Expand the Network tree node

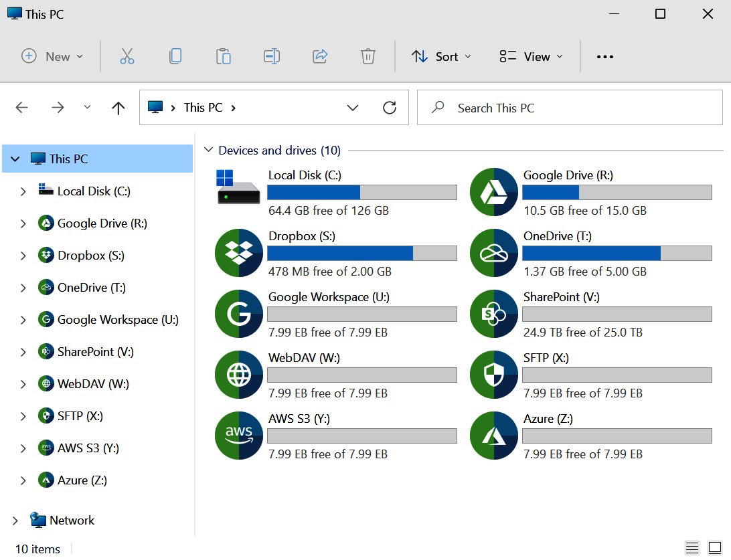(15, 521)
